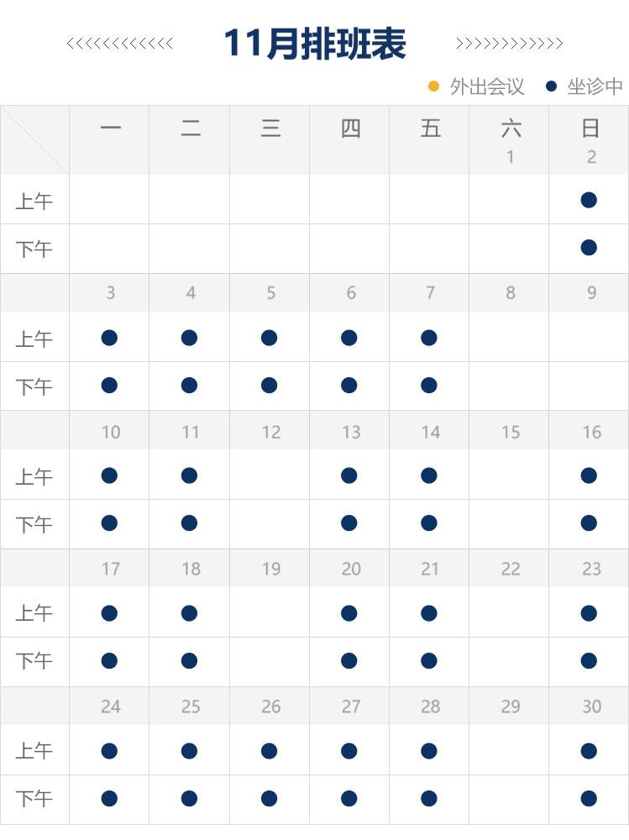Click the right chevron arrows beside title

tap(509, 44)
